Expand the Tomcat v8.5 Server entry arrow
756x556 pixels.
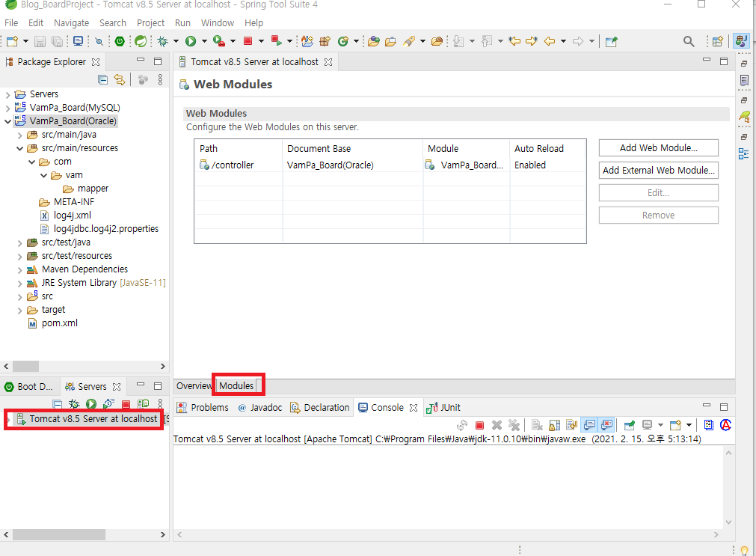[9, 419]
